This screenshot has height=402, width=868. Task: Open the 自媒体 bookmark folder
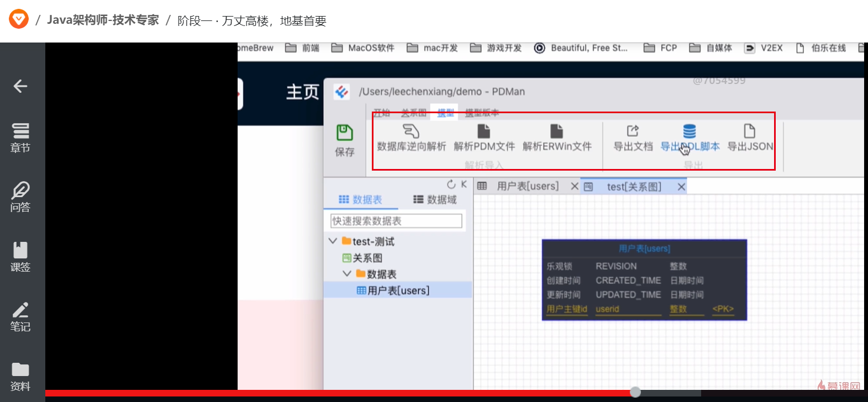(711, 48)
